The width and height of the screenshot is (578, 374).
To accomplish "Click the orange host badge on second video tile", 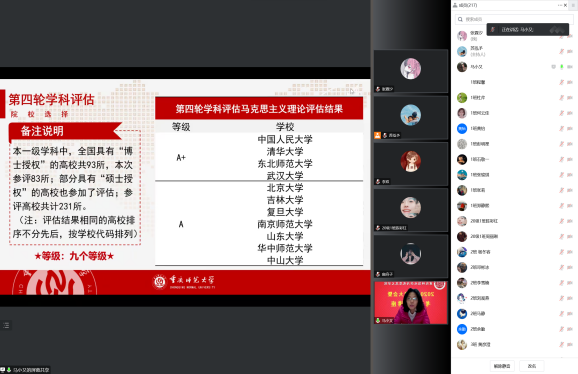I will [x=377, y=135].
